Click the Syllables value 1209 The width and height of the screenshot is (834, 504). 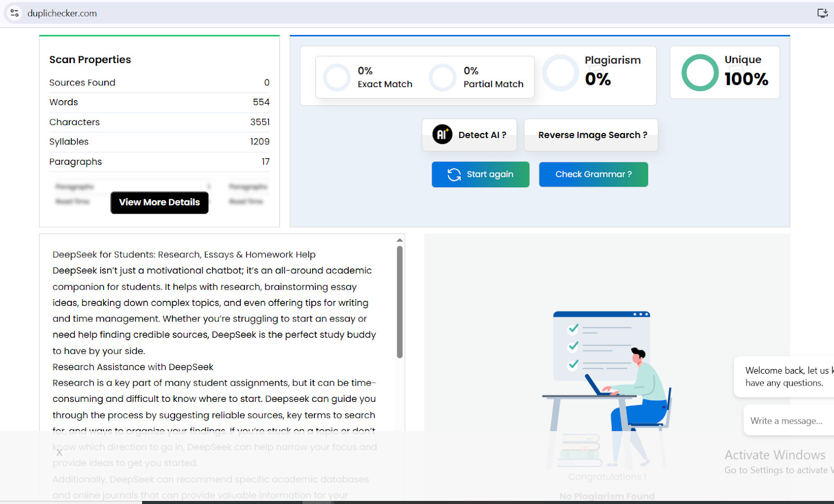click(x=260, y=142)
